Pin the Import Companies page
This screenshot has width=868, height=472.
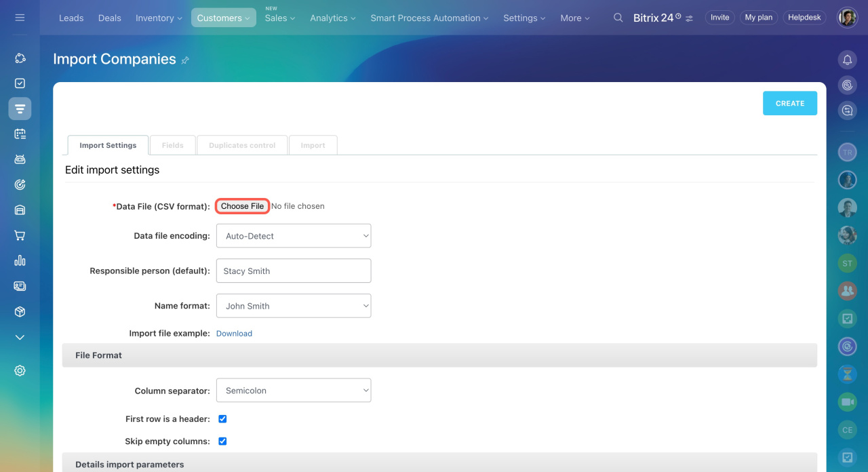[185, 60]
